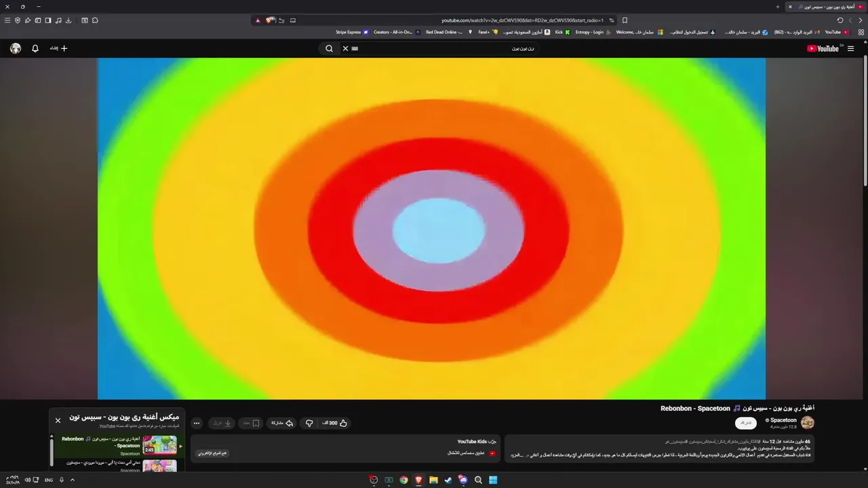The width and height of the screenshot is (868, 488).
Task: Show hidden system tray icons
Action: (73, 480)
